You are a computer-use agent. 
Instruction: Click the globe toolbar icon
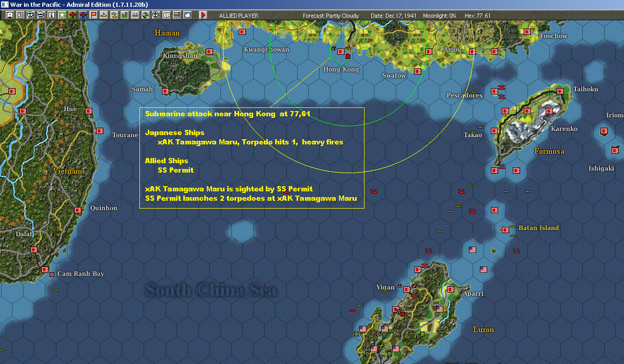pos(146,15)
